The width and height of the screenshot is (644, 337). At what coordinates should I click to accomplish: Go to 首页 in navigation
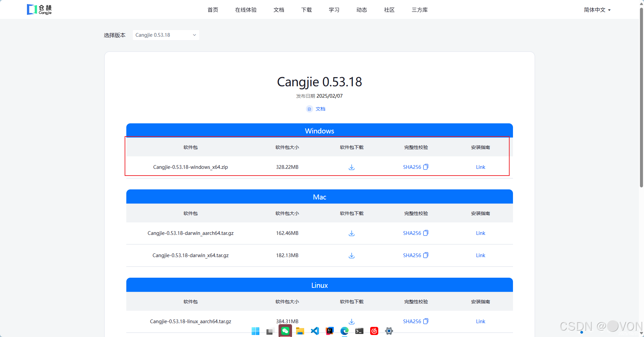click(x=213, y=10)
